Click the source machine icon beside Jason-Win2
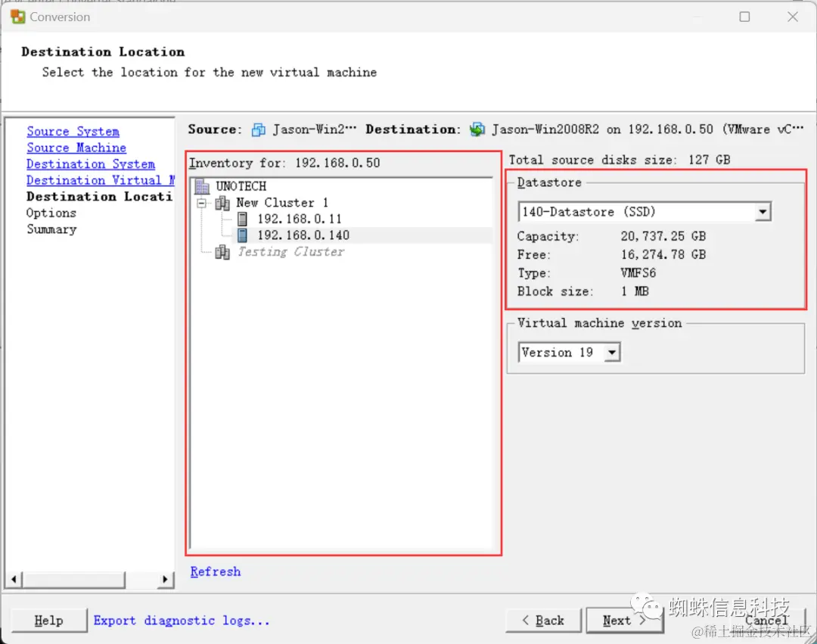817x644 pixels. [259, 129]
